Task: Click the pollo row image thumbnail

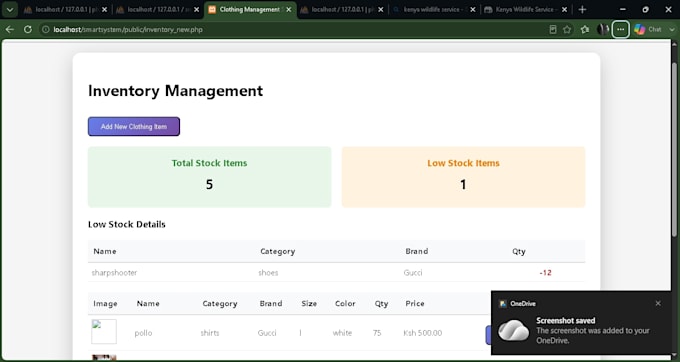Action: click(104, 332)
